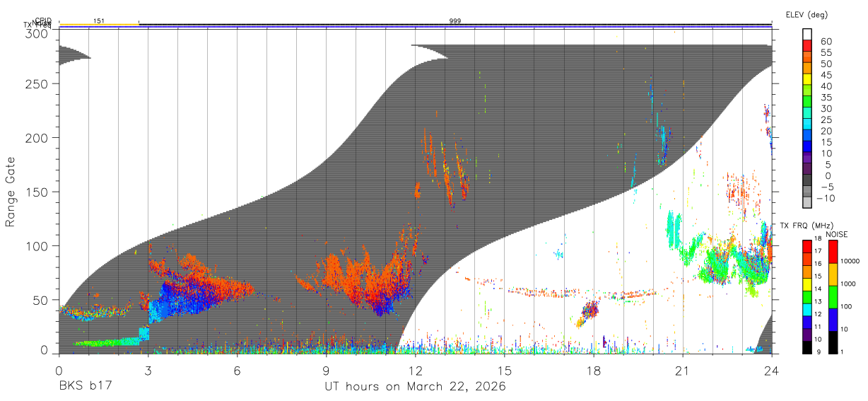This screenshot has height=401, width=868.
Task: Click the red top segment of NOISE colorbar
Action: pos(832,252)
